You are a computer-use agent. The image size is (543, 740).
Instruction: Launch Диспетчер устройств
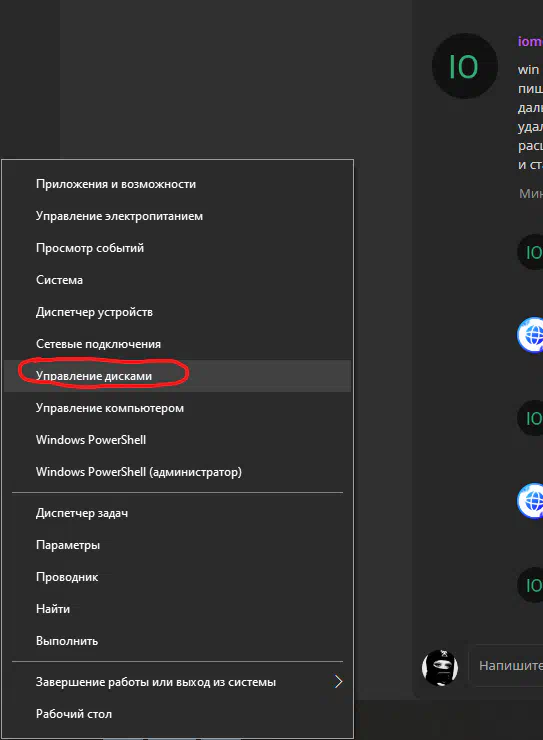tap(177, 312)
